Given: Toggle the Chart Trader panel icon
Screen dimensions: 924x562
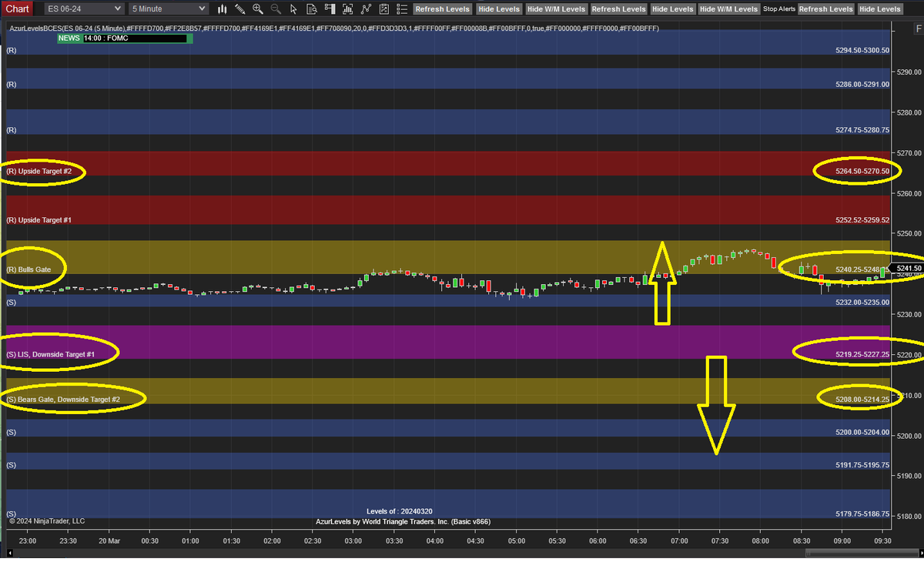Looking at the screenshot, I should [329, 9].
